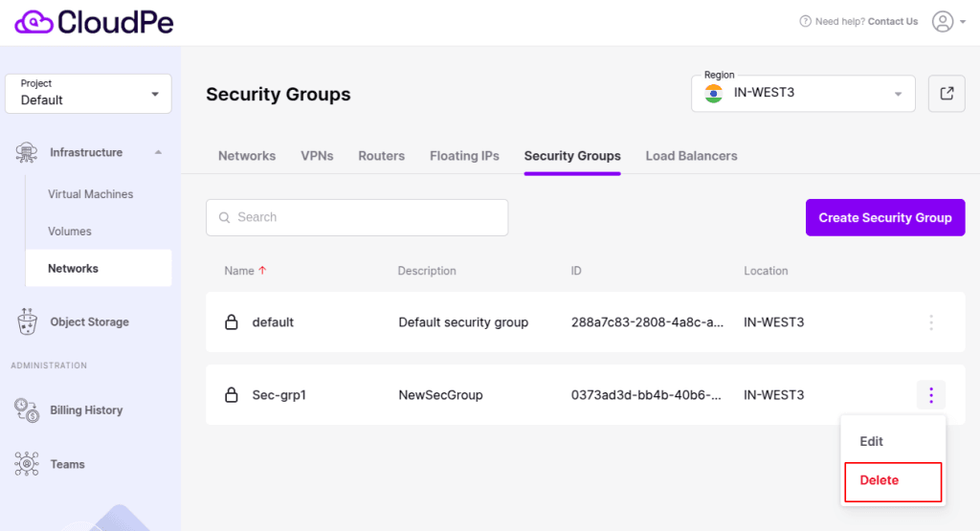Click the Location column header
The height and width of the screenshot is (531, 980).
click(x=766, y=271)
